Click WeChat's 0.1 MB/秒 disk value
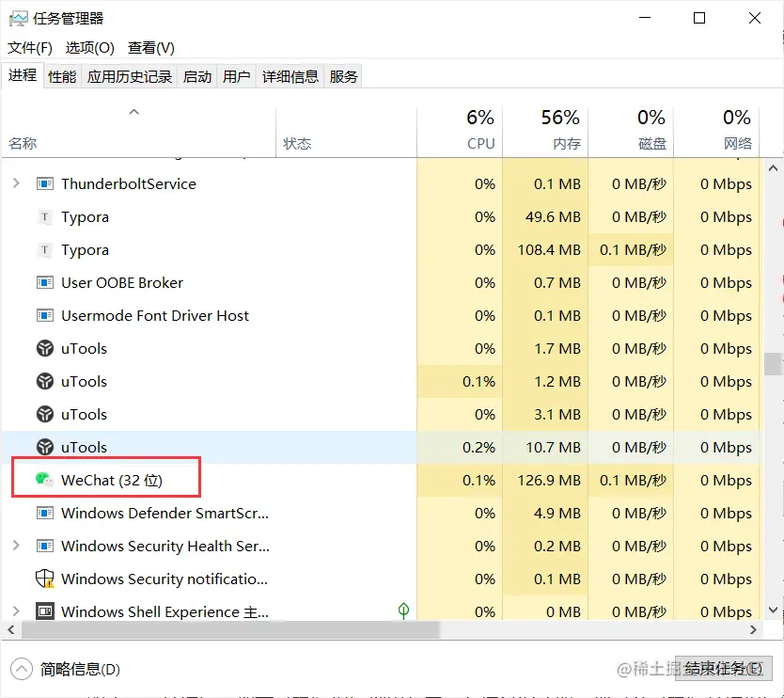Screen dimensions: 784x698 633,481
